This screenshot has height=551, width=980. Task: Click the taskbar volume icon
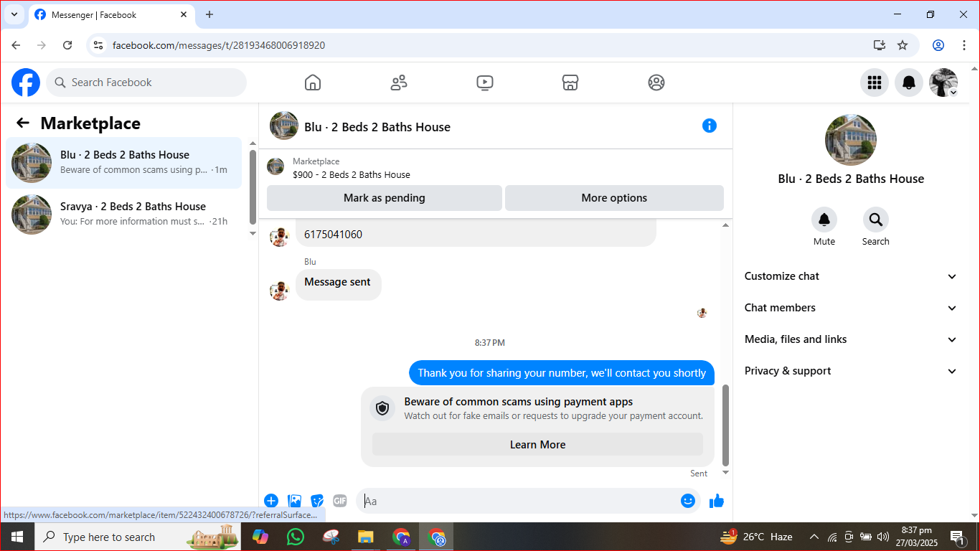click(x=882, y=537)
